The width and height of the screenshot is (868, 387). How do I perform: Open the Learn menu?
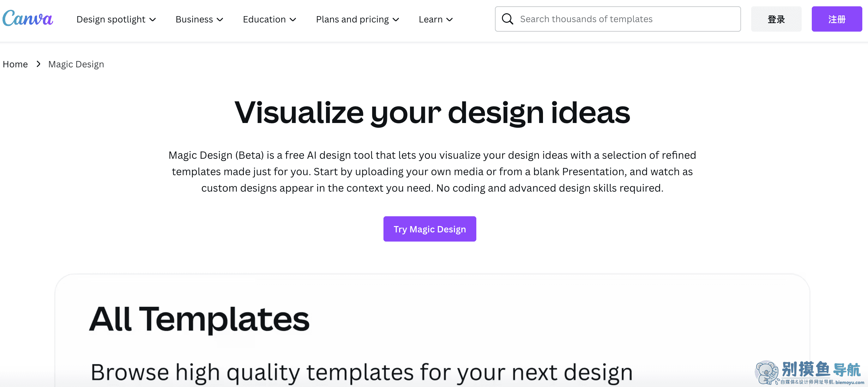tap(436, 19)
